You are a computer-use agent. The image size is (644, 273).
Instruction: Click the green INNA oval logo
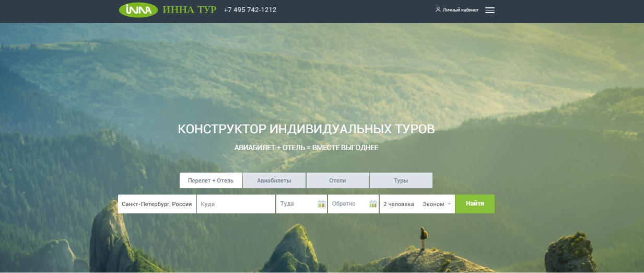pos(138,10)
